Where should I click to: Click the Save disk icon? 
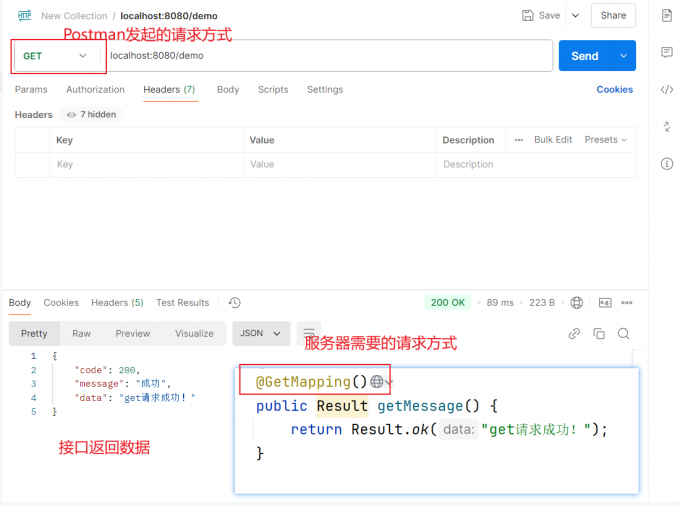(x=527, y=16)
